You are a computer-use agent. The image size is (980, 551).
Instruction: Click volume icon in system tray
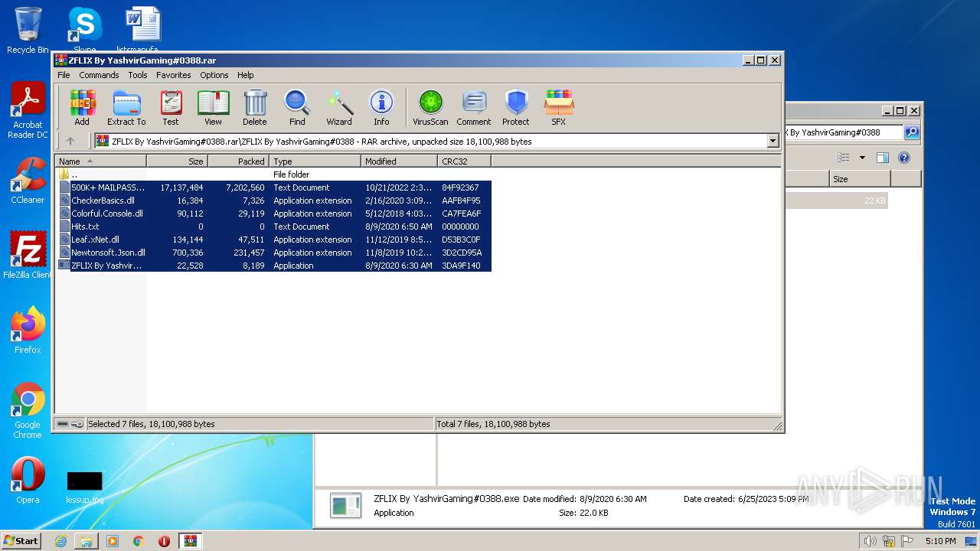[871, 541]
